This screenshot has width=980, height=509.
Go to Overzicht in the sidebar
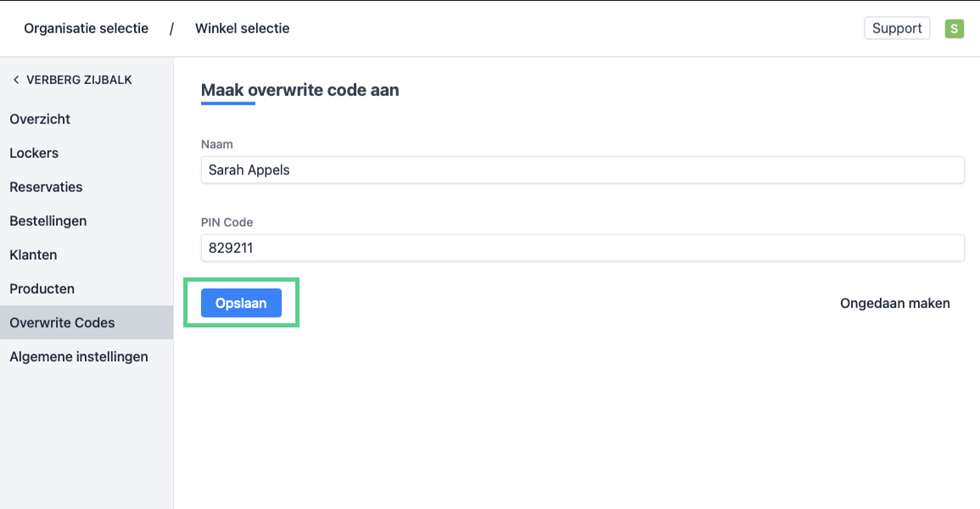point(40,119)
